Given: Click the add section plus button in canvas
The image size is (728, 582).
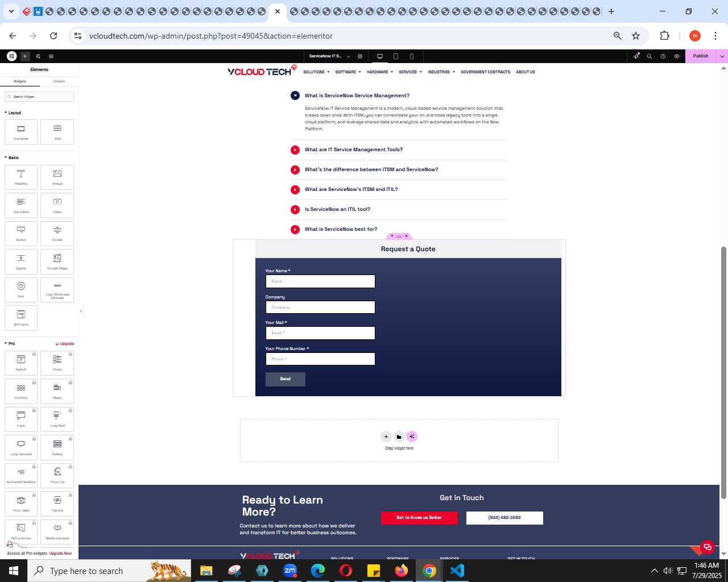Looking at the screenshot, I should pos(386,436).
